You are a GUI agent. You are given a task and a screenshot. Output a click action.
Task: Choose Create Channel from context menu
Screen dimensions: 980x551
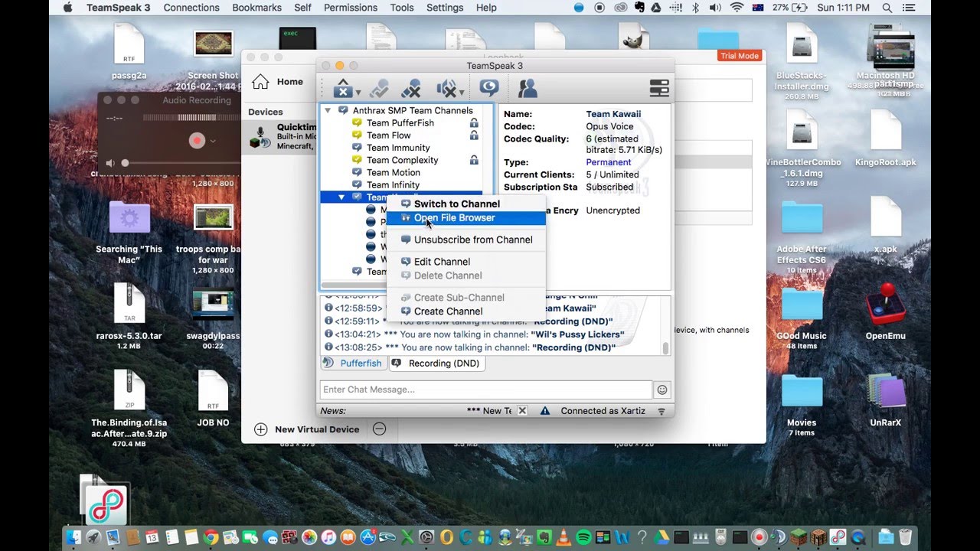point(466,311)
